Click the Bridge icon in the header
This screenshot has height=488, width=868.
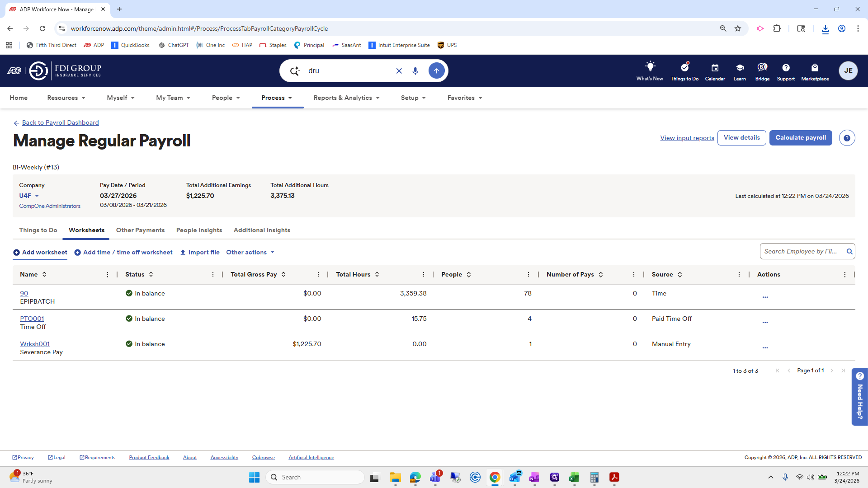pos(762,70)
